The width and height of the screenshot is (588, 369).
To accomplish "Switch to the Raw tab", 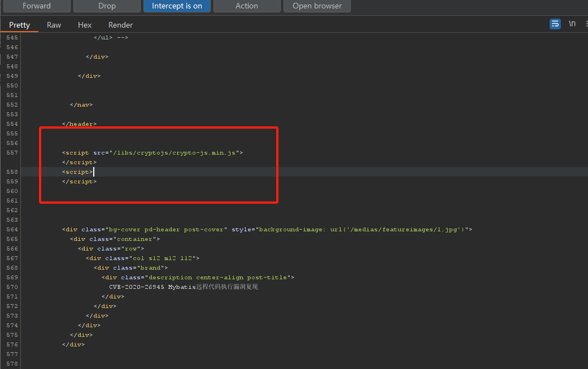I will 54,25.
